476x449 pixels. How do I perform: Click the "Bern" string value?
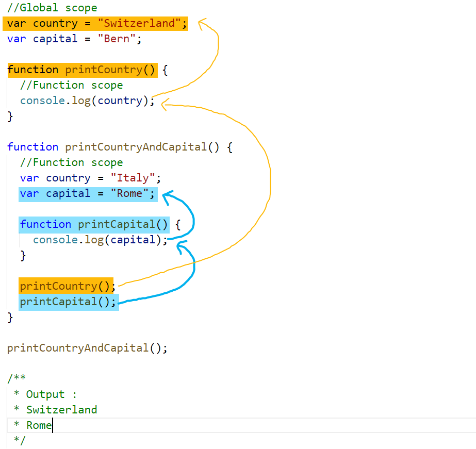tap(117, 39)
